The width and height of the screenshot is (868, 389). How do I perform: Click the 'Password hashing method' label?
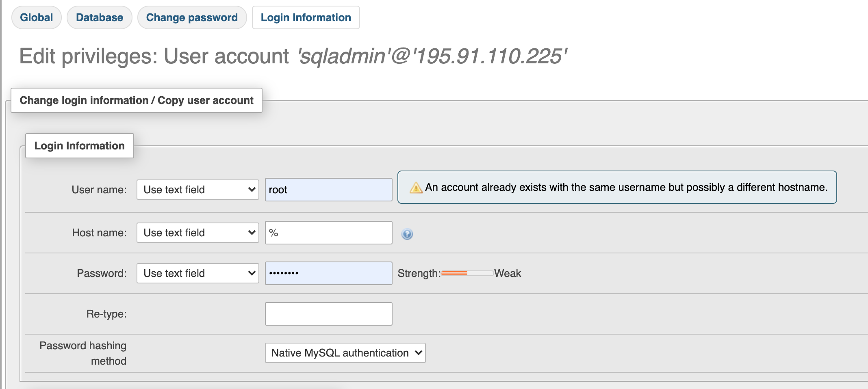[x=83, y=353]
